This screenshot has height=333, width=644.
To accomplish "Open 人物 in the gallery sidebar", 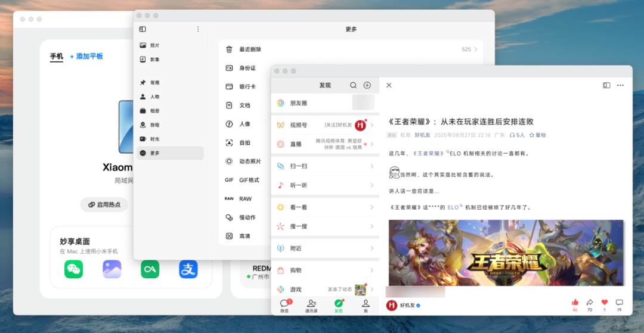I will 170,97.
